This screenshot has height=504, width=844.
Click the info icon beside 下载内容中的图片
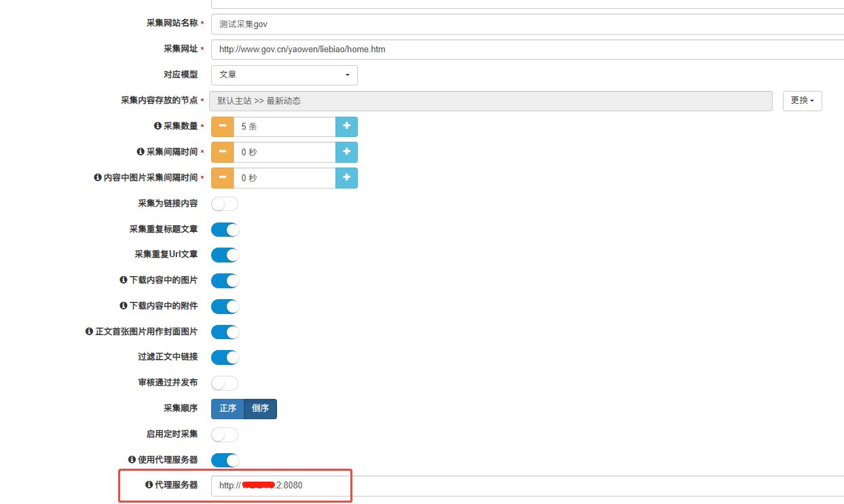[124, 280]
